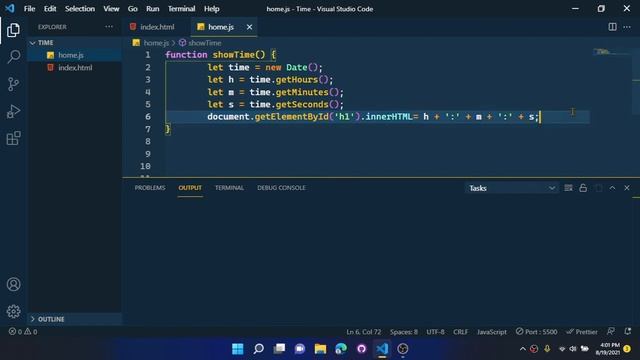Click Prettier in the status bar
The image size is (640, 360).
click(582, 331)
